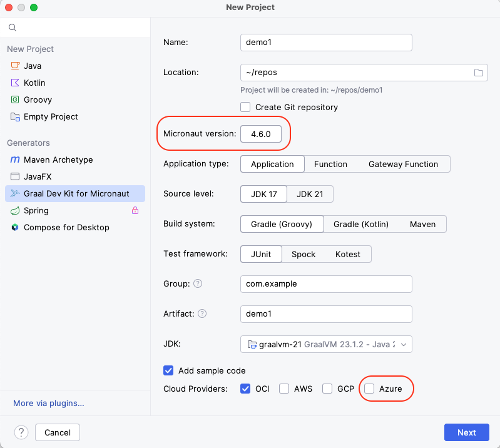Pick Kotest test framework
Image resolution: width=500 pixels, height=448 pixels.
tap(348, 254)
